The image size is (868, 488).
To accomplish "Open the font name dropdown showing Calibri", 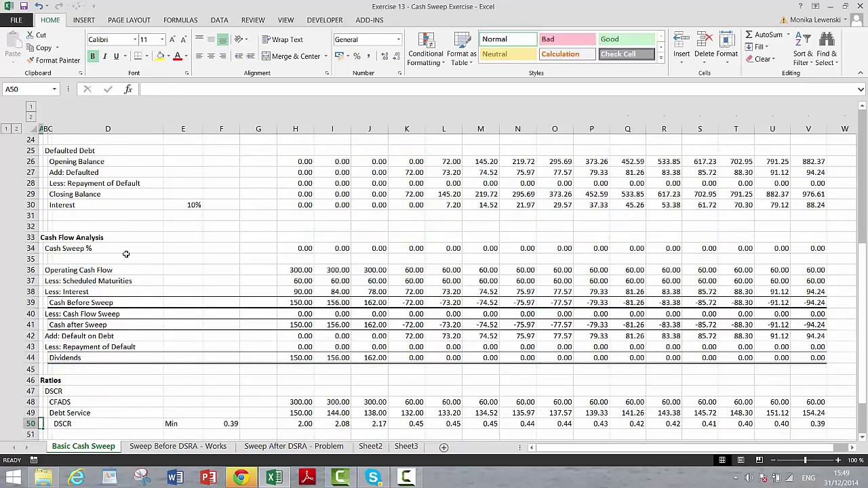I will click(135, 40).
